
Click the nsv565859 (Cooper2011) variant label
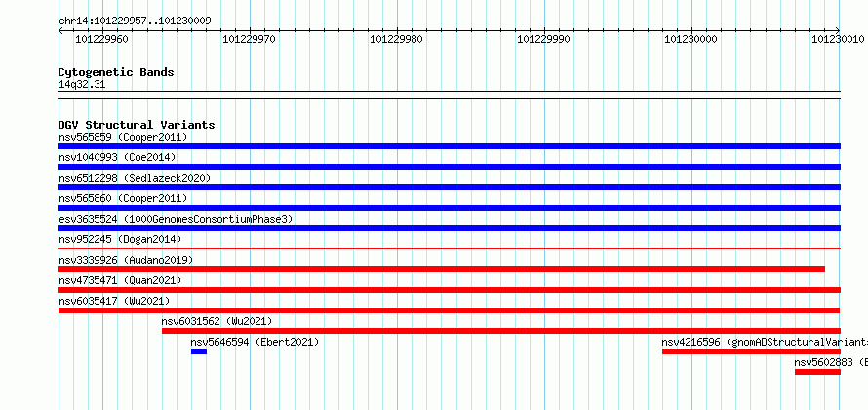pos(123,137)
